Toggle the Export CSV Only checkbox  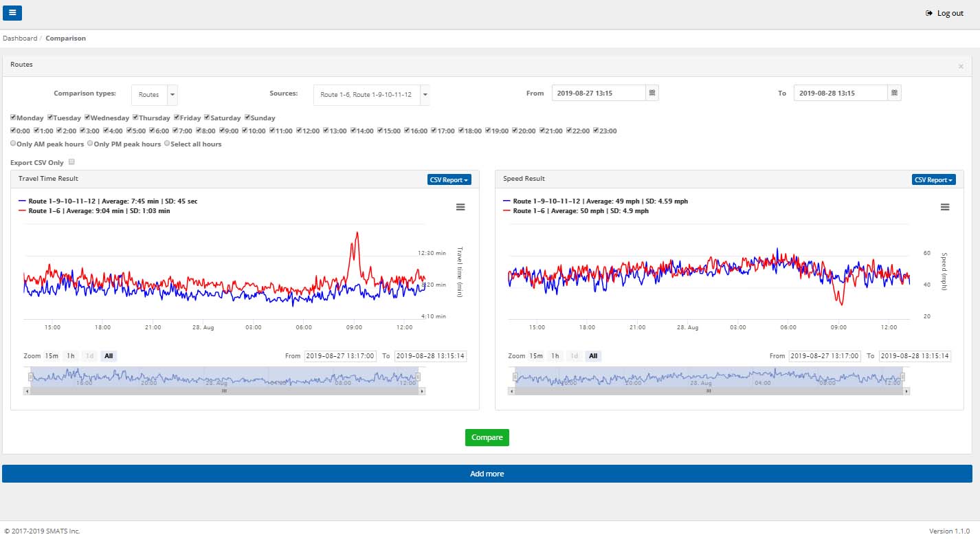(x=71, y=162)
